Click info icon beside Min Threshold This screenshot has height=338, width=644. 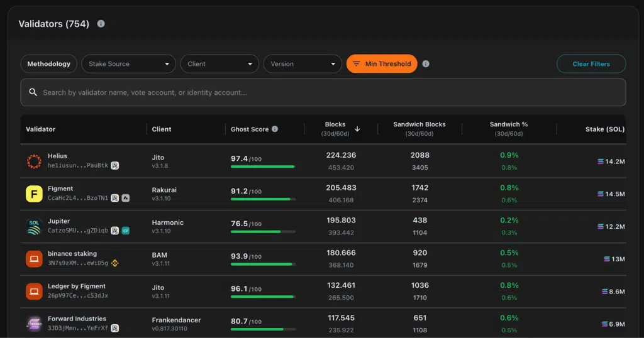[426, 64]
